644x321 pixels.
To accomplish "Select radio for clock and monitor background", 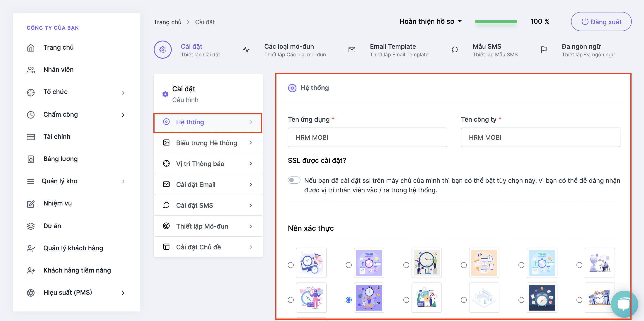I will 291,265.
